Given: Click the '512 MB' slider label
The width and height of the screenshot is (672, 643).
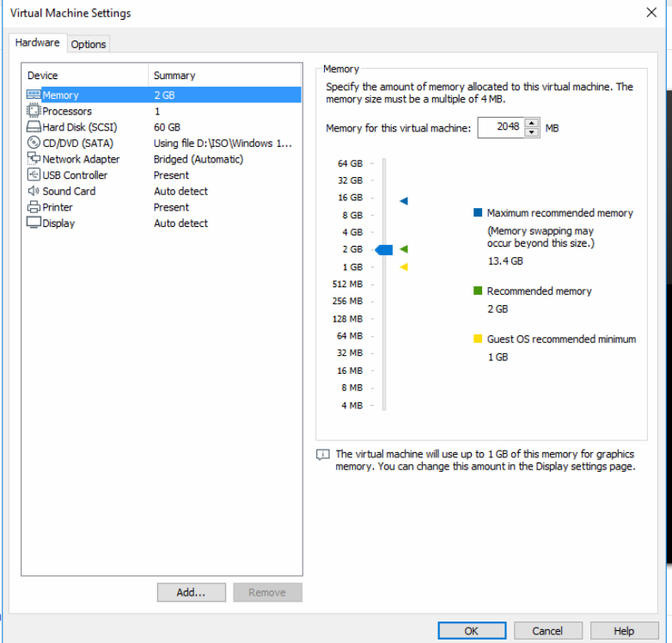Looking at the screenshot, I should click(347, 285).
